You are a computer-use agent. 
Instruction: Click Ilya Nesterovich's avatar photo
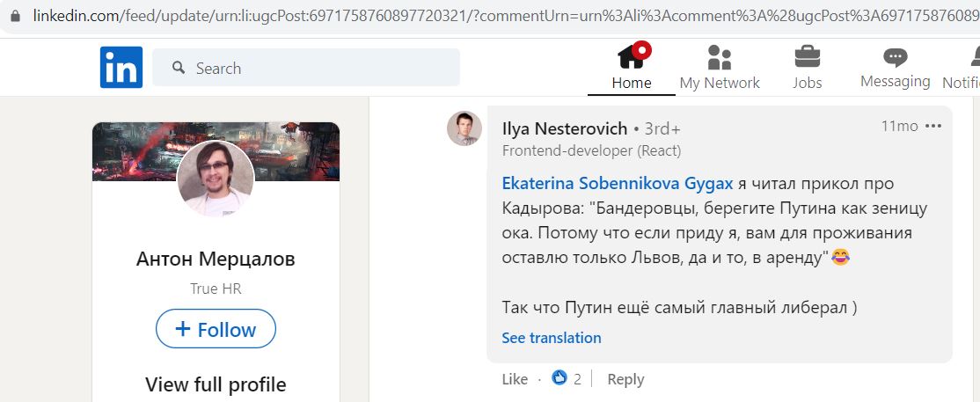pyautogui.click(x=464, y=128)
